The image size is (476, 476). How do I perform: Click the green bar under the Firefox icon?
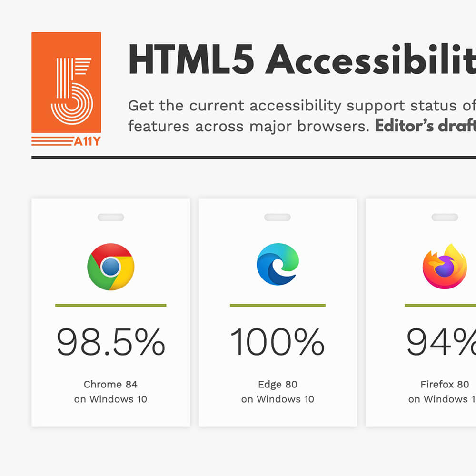coord(440,305)
